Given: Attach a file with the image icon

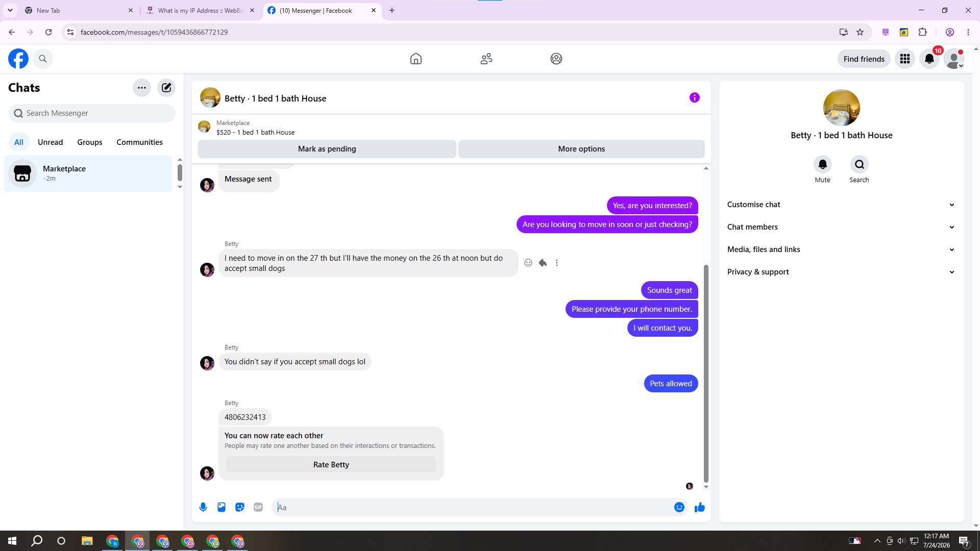Looking at the screenshot, I should click(x=222, y=507).
